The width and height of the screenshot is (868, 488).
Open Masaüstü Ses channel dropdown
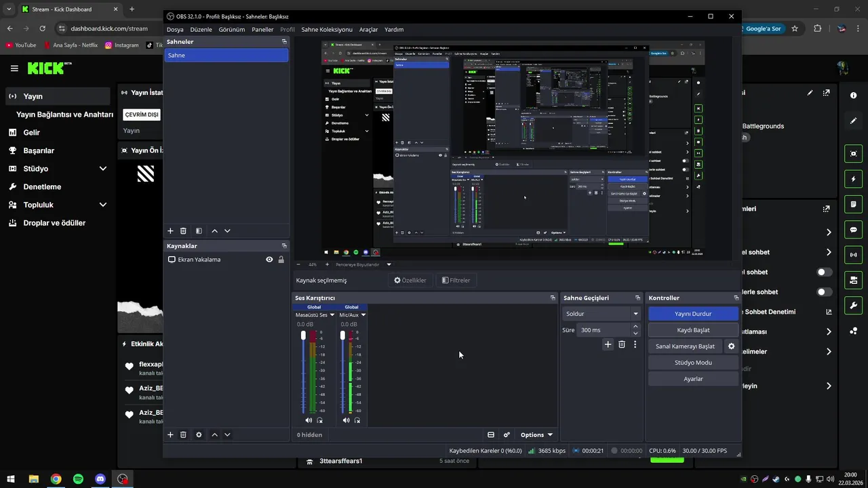click(332, 314)
